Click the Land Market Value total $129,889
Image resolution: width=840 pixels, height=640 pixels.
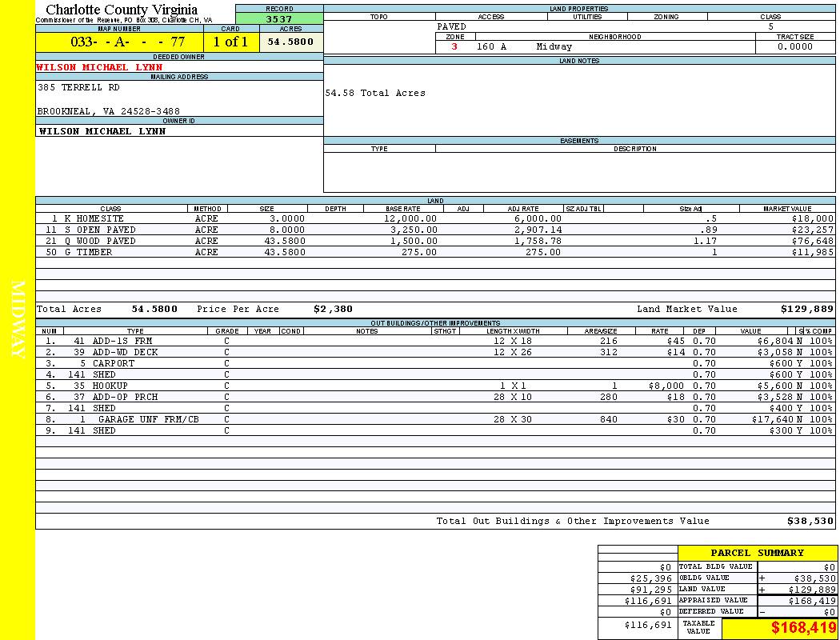pyautogui.click(x=806, y=309)
